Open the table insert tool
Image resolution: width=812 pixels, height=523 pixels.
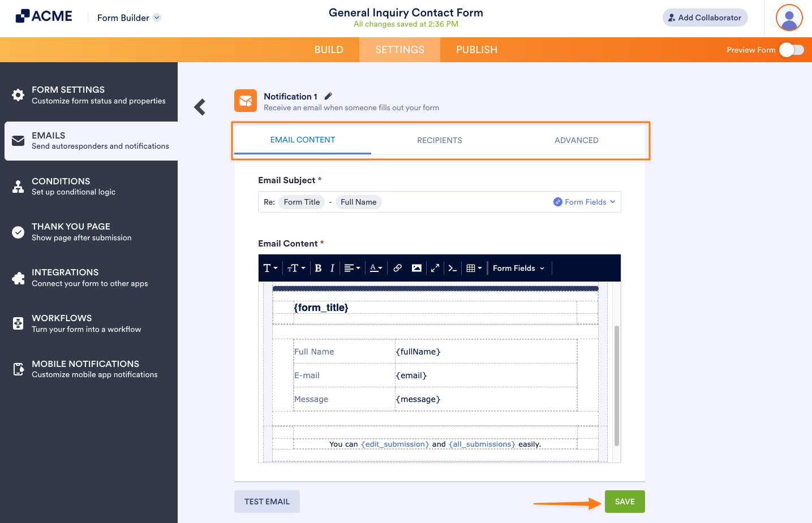[473, 267]
